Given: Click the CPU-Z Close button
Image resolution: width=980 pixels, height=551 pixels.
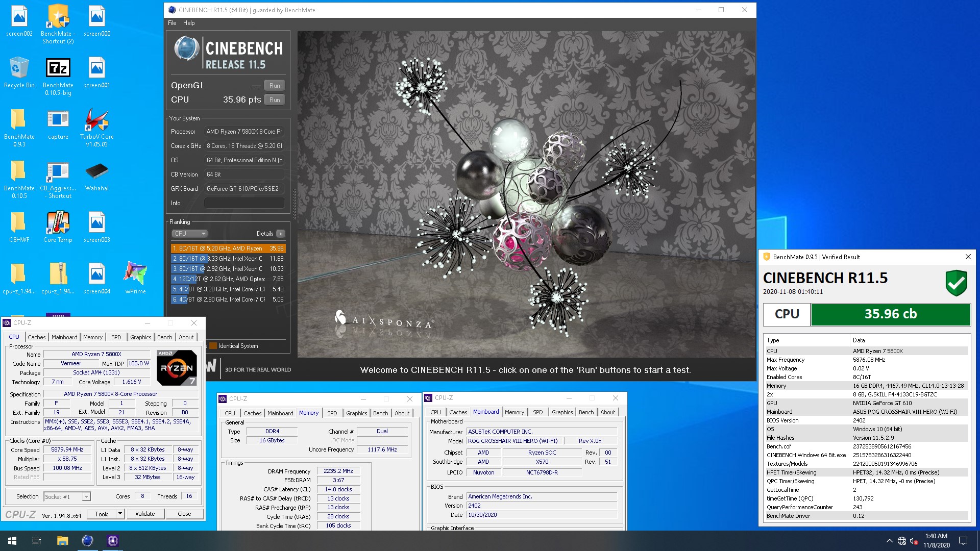Looking at the screenshot, I should [x=184, y=514].
